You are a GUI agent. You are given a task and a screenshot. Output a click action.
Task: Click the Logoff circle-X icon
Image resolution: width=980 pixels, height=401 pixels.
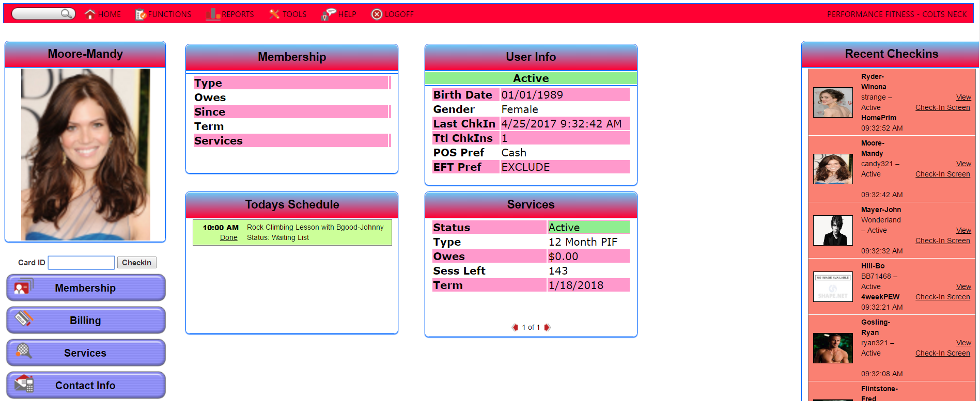click(x=377, y=14)
